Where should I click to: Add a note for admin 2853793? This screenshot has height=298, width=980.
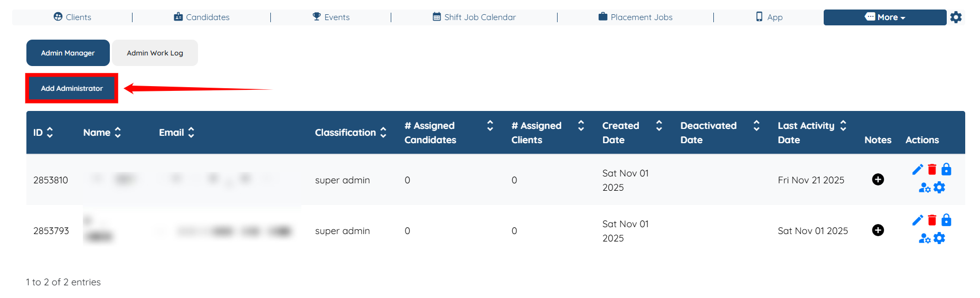pyautogui.click(x=878, y=230)
